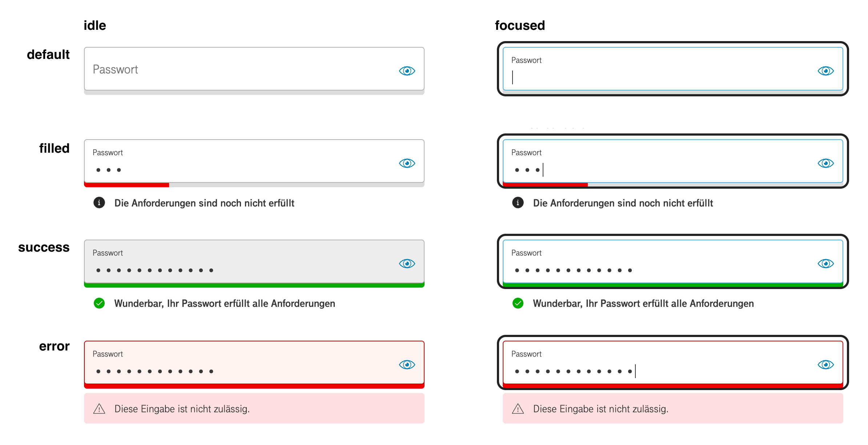868x445 pixels.
Task: Show password in focused default field
Action: [x=825, y=71]
